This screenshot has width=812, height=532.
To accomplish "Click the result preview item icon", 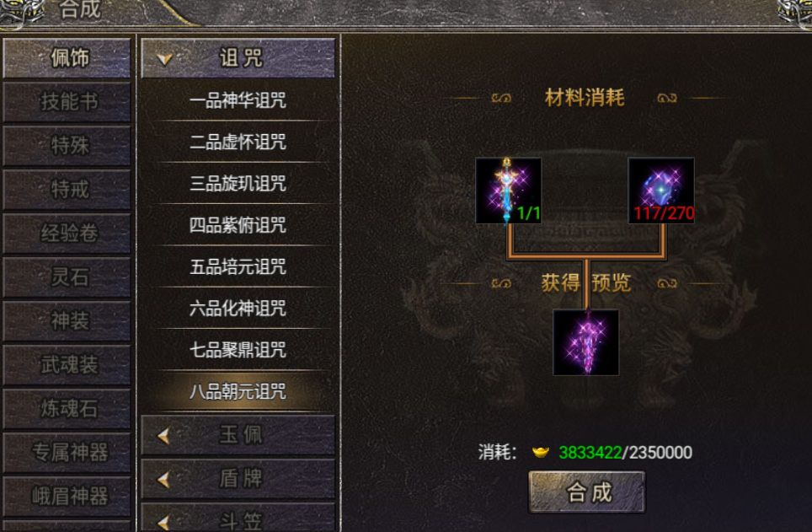I will pyautogui.click(x=585, y=342).
